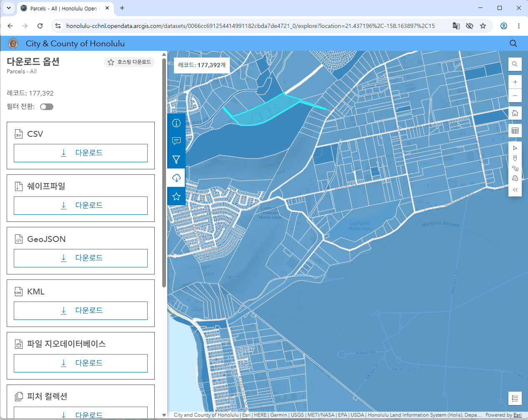
Task: Select the freehand line drawing tool
Action: (x=515, y=168)
